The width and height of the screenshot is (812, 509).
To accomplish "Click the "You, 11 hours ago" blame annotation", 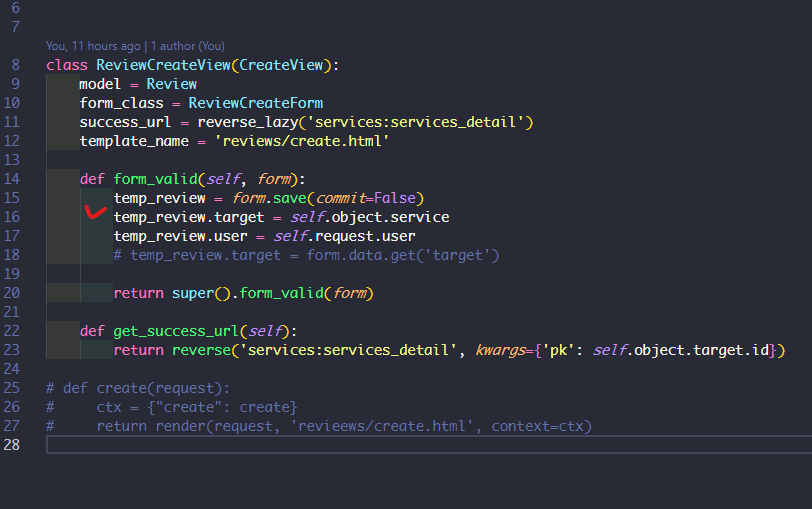I will [x=94, y=46].
